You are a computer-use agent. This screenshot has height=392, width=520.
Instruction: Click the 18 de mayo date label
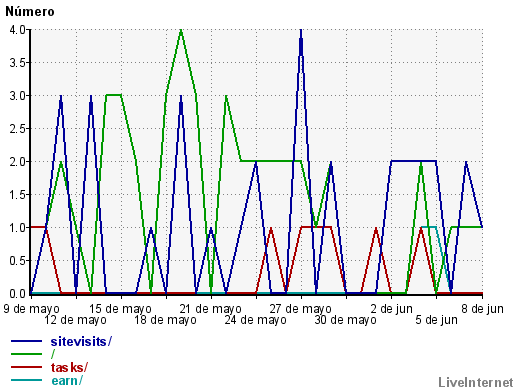coord(165,320)
